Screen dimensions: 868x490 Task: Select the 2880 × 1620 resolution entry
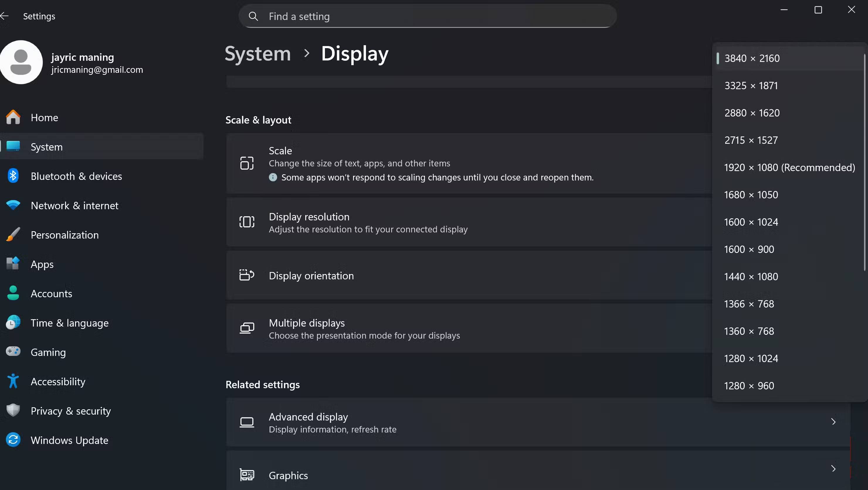752,113
